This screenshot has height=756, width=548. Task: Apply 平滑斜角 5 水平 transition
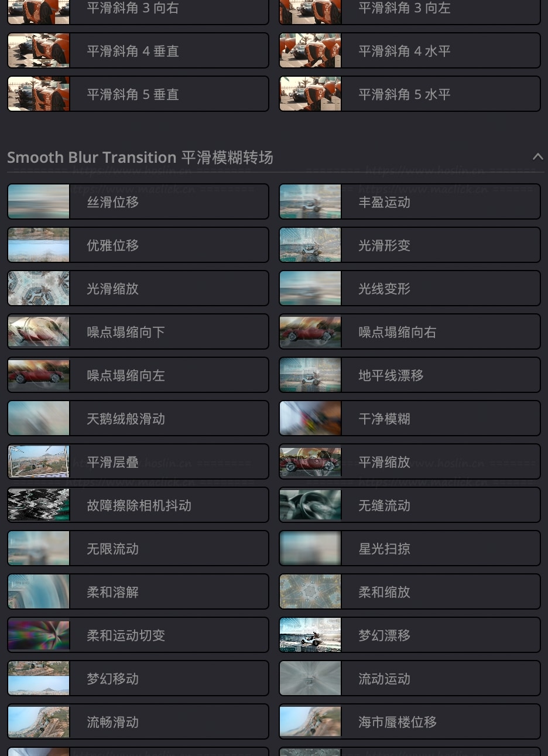[x=410, y=94]
